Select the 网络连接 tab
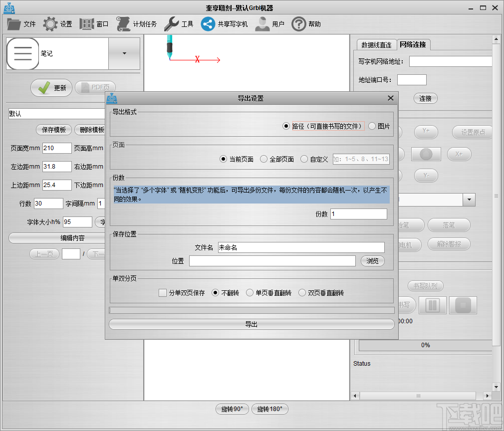 pyautogui.click(x=413, y=44)
